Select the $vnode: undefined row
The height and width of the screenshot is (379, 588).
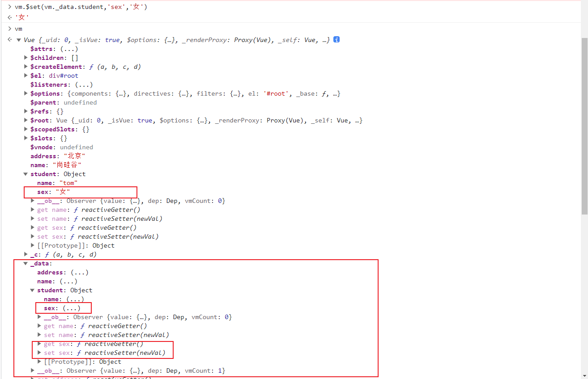[x=62, y=147]
